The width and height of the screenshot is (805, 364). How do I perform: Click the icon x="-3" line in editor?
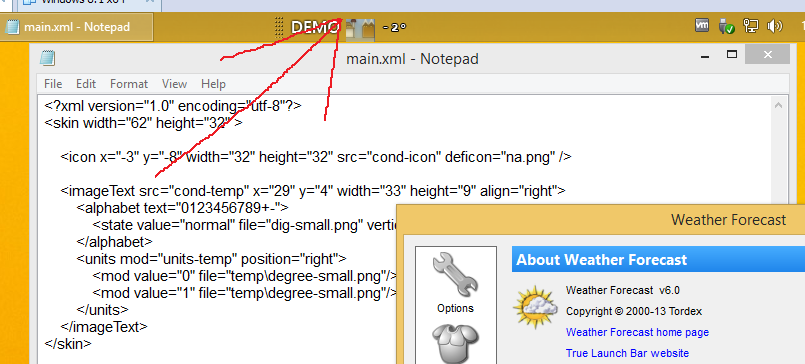[x=316, y=157]
